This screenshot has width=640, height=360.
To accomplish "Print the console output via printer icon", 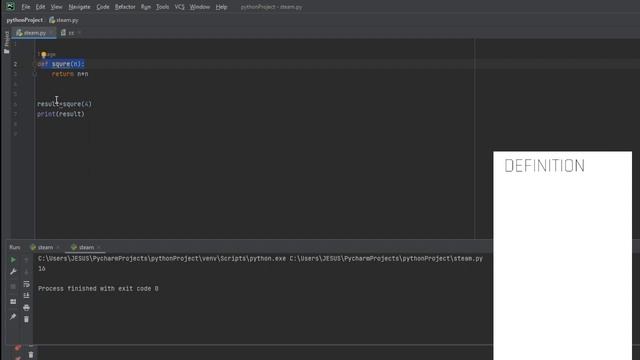I will pyautogui.click(x=27, y=307).
